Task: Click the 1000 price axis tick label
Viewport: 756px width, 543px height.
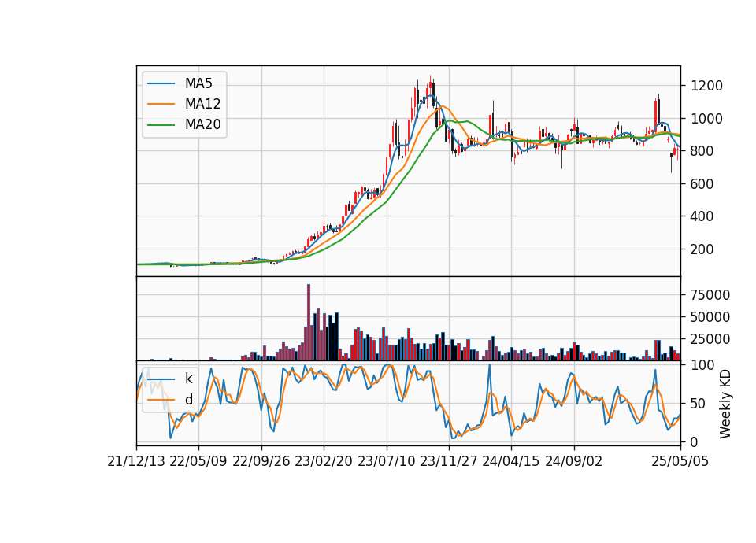Action: pos(707,119)
